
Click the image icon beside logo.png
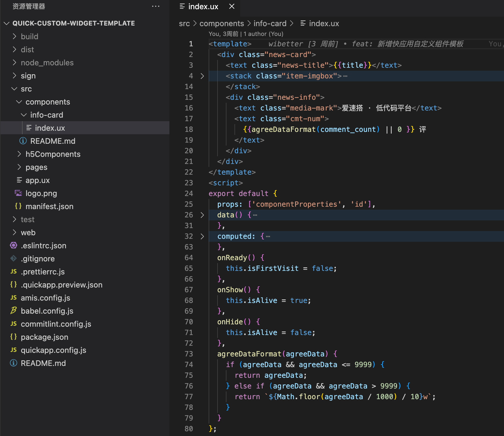pyautogui.click(x=18, y=193)
